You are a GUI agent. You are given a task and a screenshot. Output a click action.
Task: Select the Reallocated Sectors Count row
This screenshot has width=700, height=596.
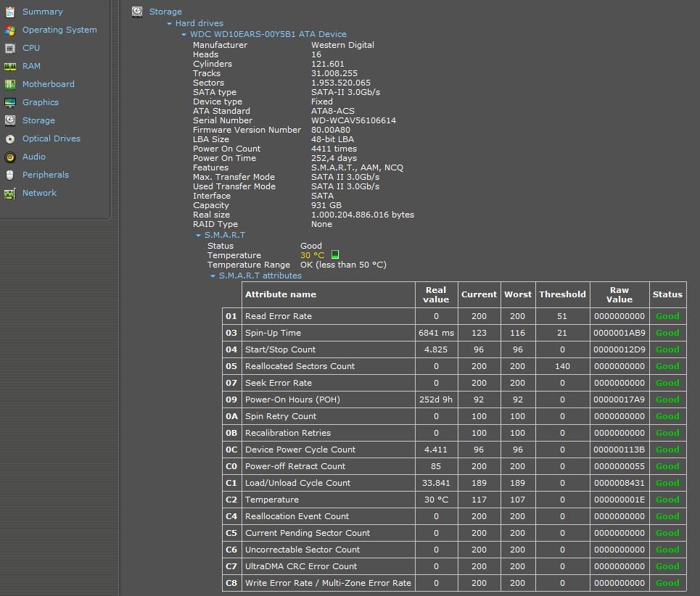[300, 366]
